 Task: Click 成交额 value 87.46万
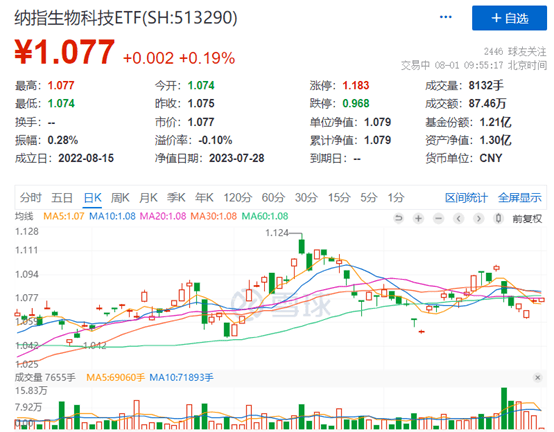(x=487, y=103)
